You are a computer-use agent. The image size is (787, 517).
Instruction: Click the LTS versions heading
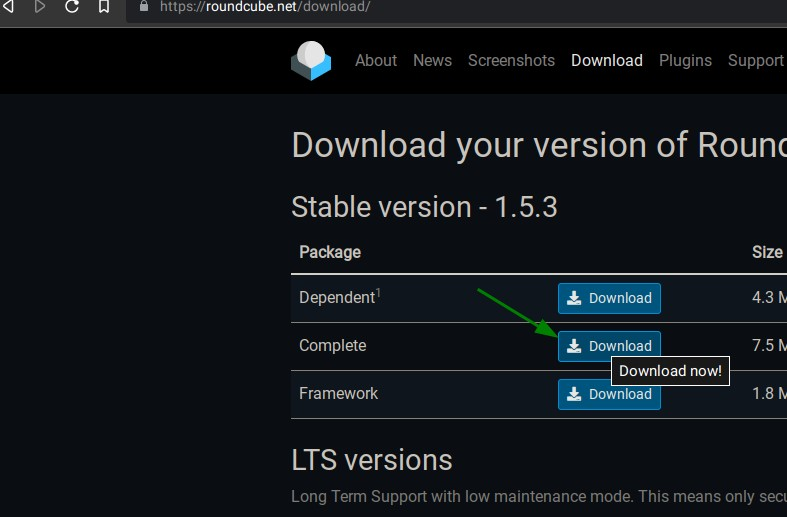371,460
